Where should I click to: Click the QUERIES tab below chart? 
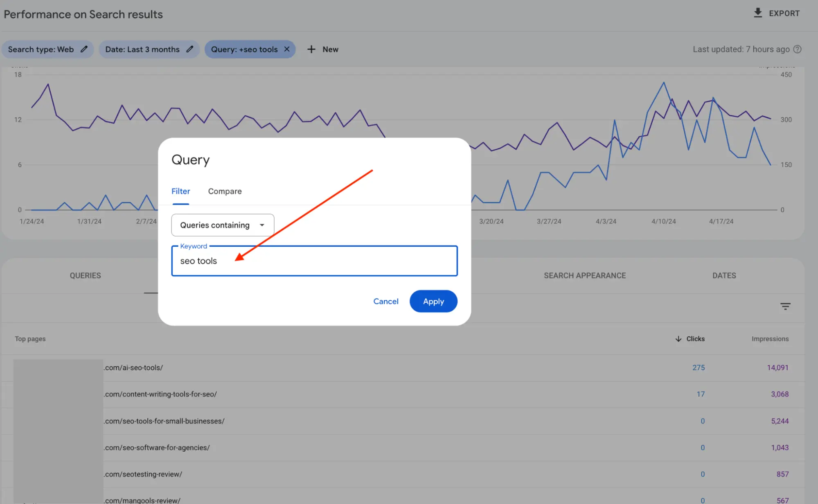(85, 275)
